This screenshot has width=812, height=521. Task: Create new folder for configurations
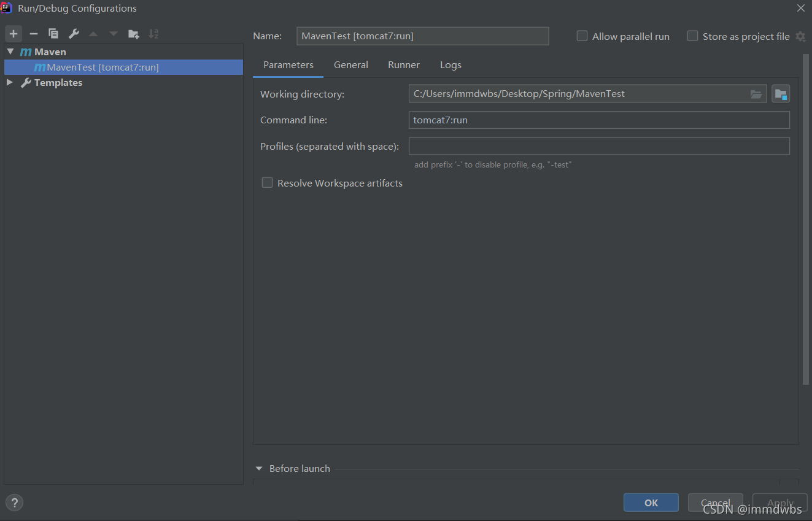pos(133,34)
